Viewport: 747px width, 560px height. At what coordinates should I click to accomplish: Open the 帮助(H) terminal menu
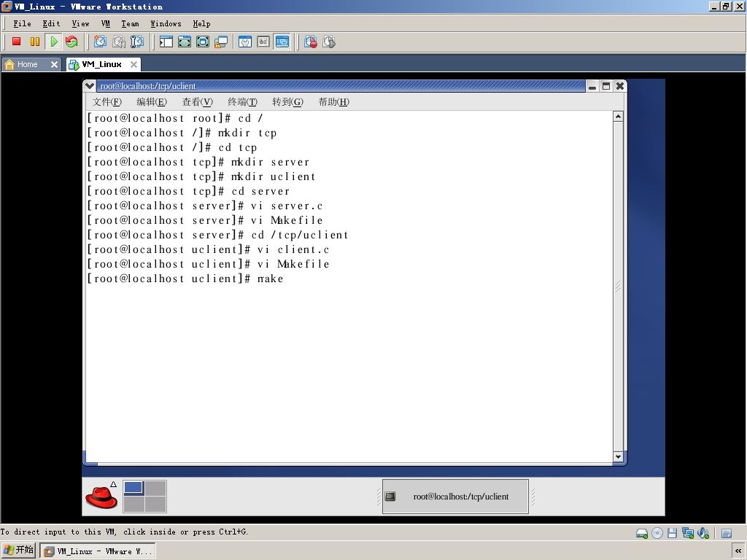pyautogui.click(x=334, y=102)
